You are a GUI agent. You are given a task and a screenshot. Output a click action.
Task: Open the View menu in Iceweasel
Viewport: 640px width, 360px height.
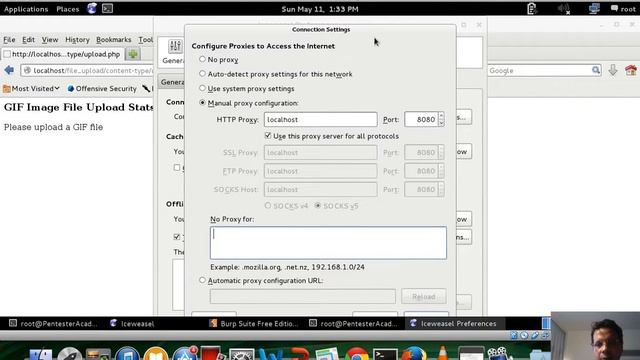(x=50, y=40)
